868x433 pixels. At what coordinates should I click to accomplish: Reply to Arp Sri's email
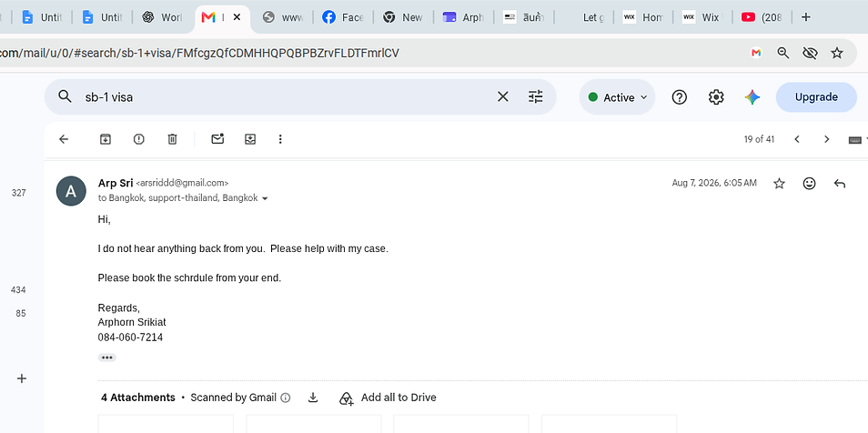[x=839, y=183]
